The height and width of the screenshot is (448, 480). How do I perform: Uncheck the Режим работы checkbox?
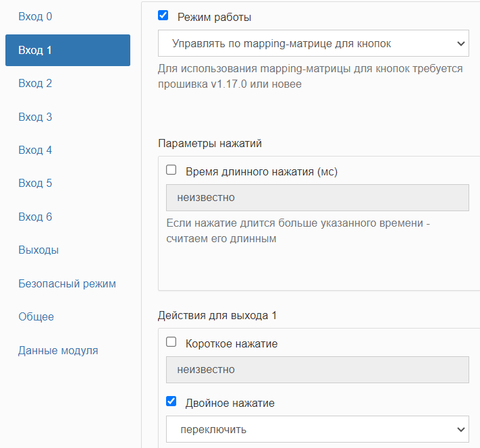(x=163, y=16)
